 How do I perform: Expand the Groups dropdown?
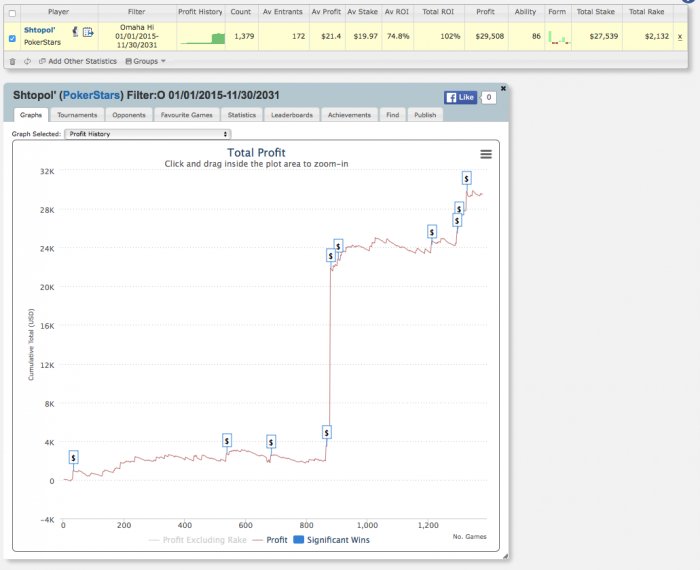tap(146, 61)
